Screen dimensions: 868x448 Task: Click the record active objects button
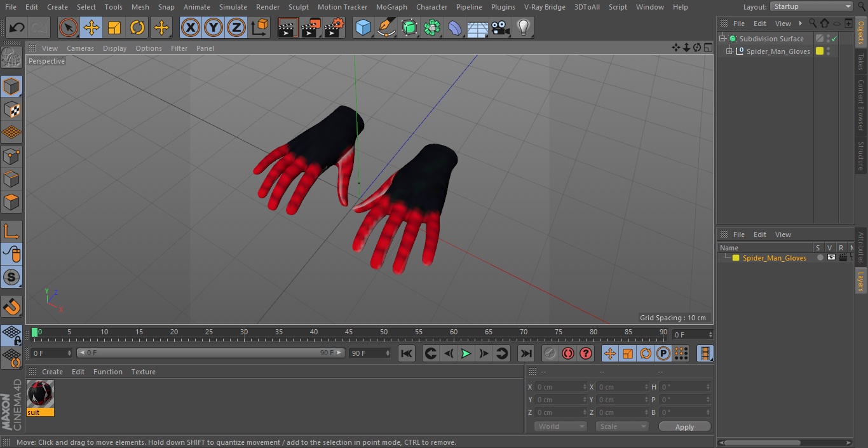click(550, 354)
